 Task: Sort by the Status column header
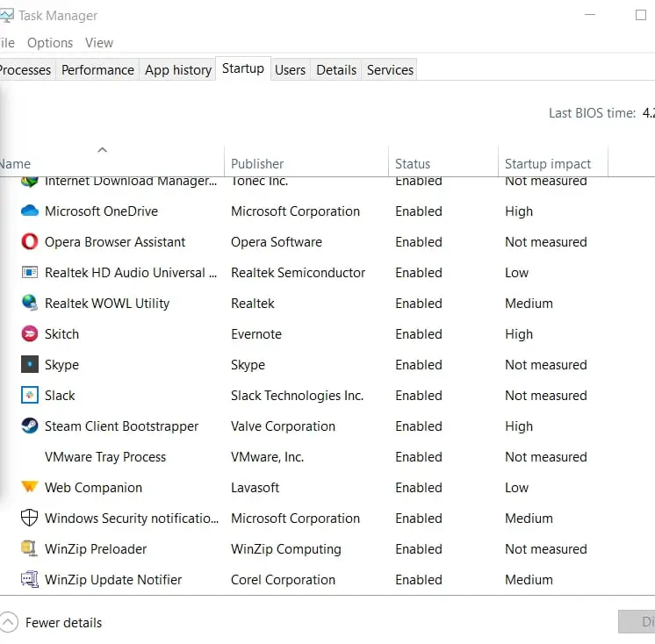(x=413, y=163)
